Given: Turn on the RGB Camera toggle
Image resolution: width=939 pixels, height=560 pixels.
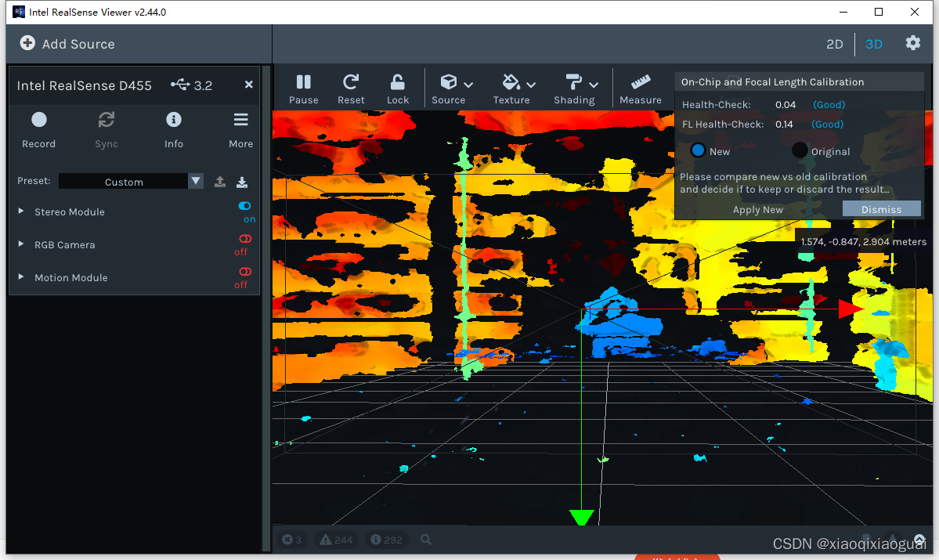Looking at the screenshot, I should coord(245,239).
